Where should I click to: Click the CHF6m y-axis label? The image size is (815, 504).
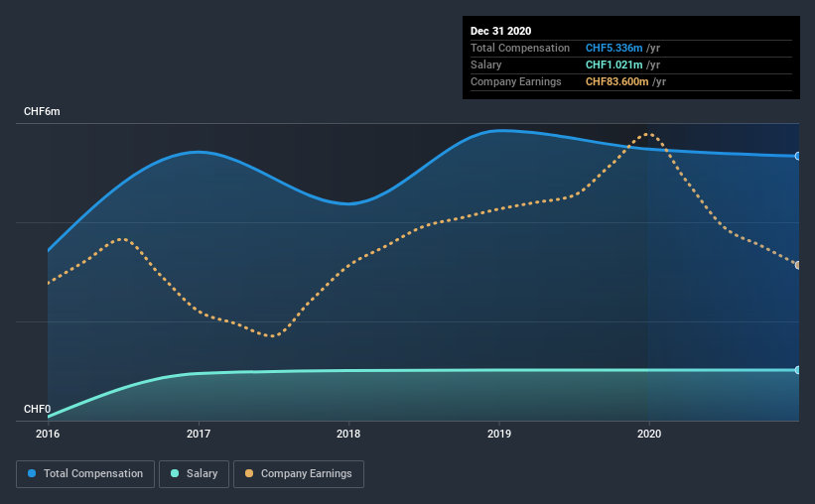[42, 112]
